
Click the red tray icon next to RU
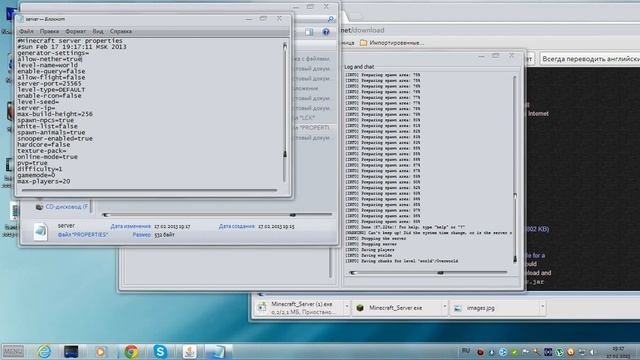[480, 352]
